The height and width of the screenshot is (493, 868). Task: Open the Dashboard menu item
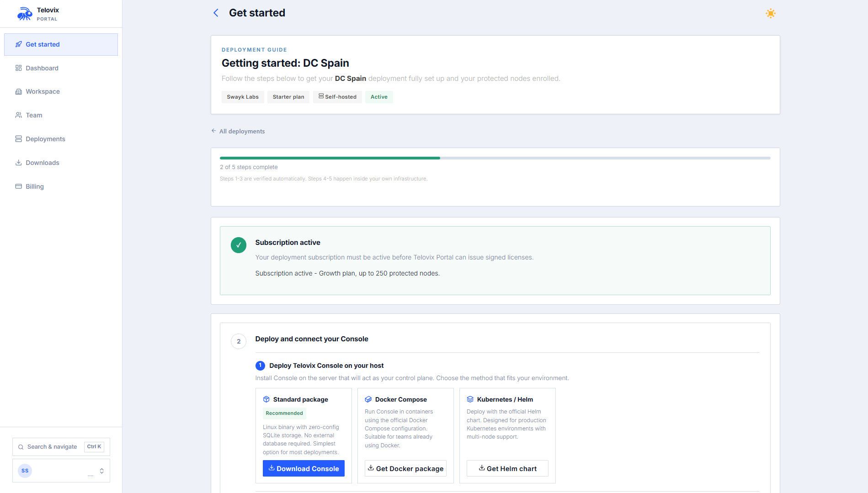(x=61, y=68)
